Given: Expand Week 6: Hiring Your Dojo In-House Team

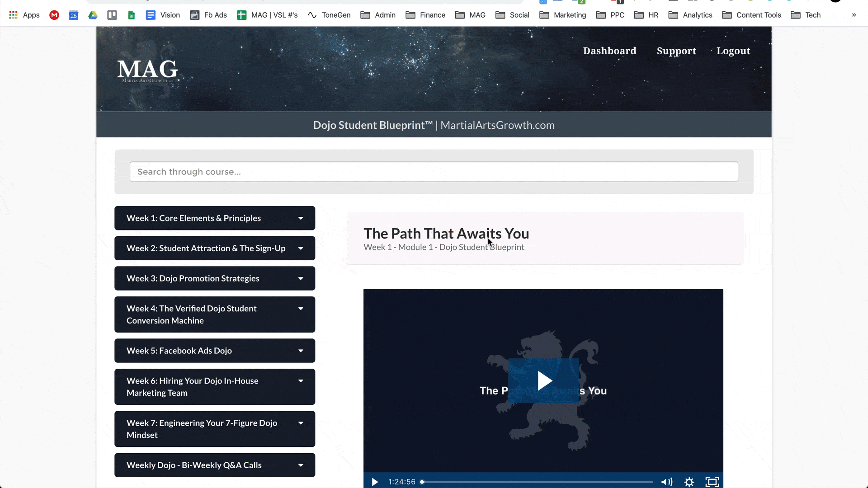Looking at the screenshot, I should 215,387.
